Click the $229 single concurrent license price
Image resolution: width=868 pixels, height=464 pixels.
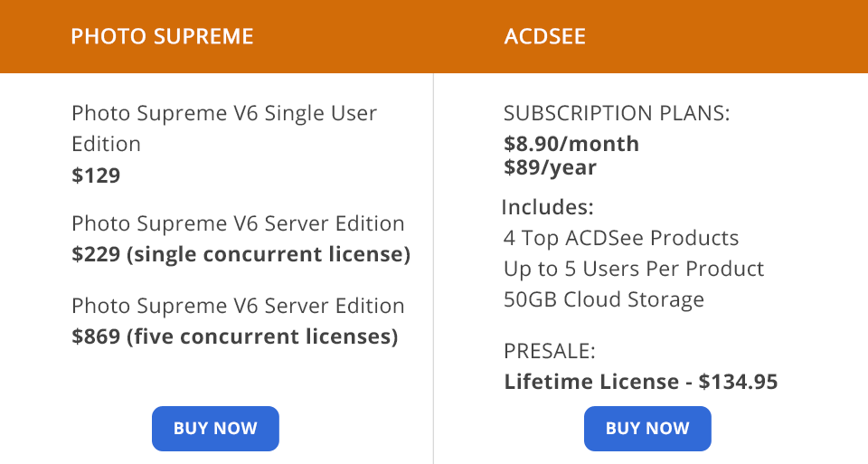(x=241, y=254)
